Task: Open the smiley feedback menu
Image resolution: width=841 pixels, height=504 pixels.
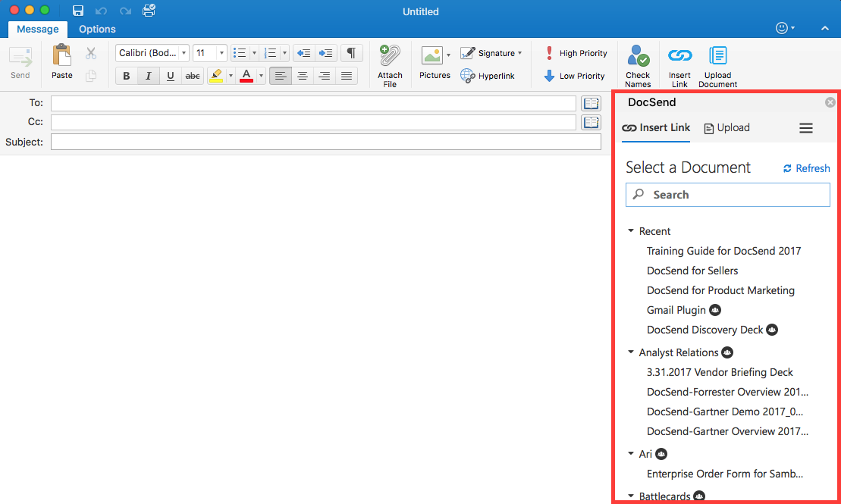Action: 785,28
